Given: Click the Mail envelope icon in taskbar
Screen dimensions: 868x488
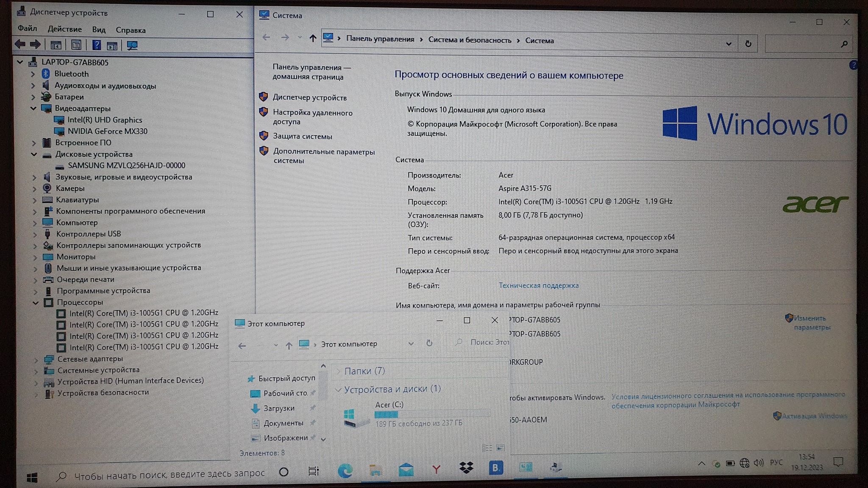Looking at the screenshot, I should point(406,469).
